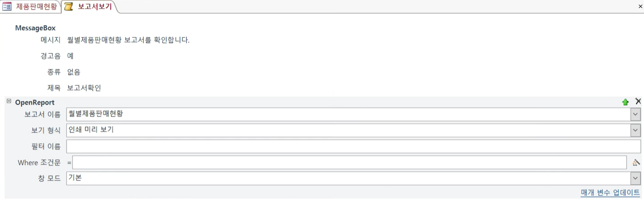This screenshot has width=644, height=199.
Task: Select the 보고서보기 tab
Action: point(95,6)
